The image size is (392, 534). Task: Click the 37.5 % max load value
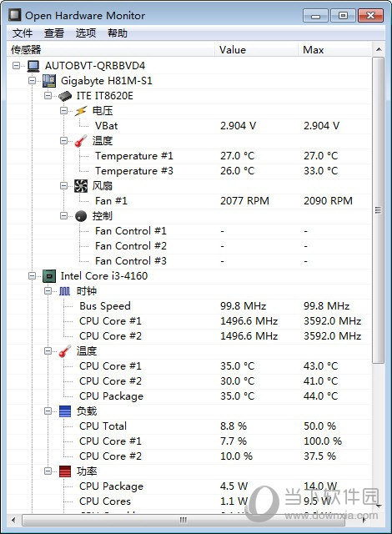(x=319, y=456)
